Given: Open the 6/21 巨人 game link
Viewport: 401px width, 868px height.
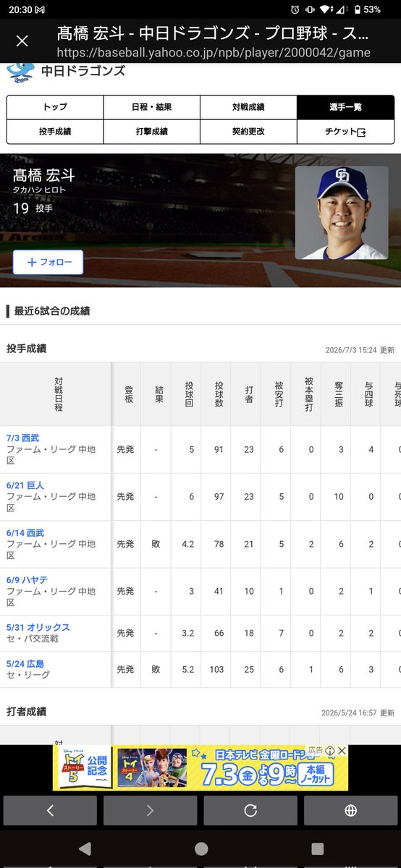Looking at the screenshot, I should click(x=25, y=485).
